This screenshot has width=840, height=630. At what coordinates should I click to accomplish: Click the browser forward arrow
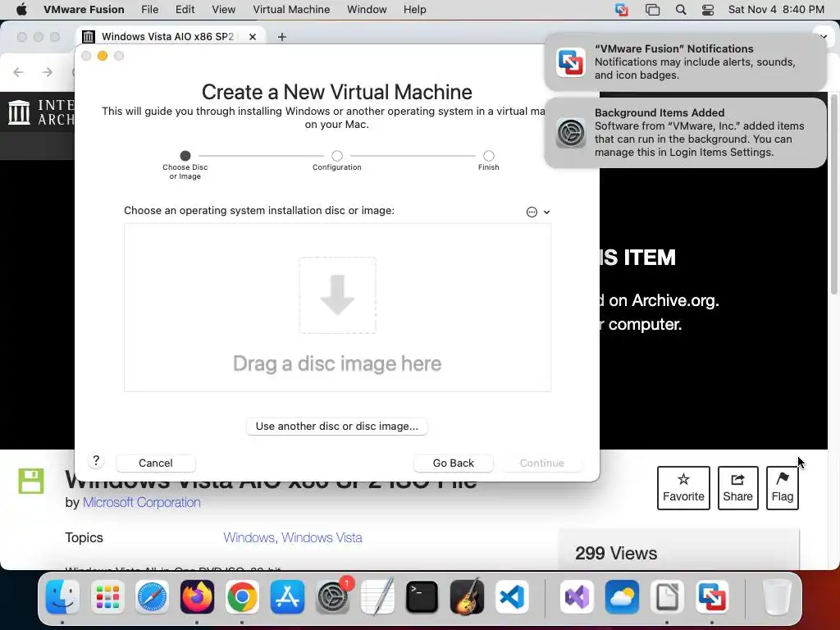(x=48, y=72)
